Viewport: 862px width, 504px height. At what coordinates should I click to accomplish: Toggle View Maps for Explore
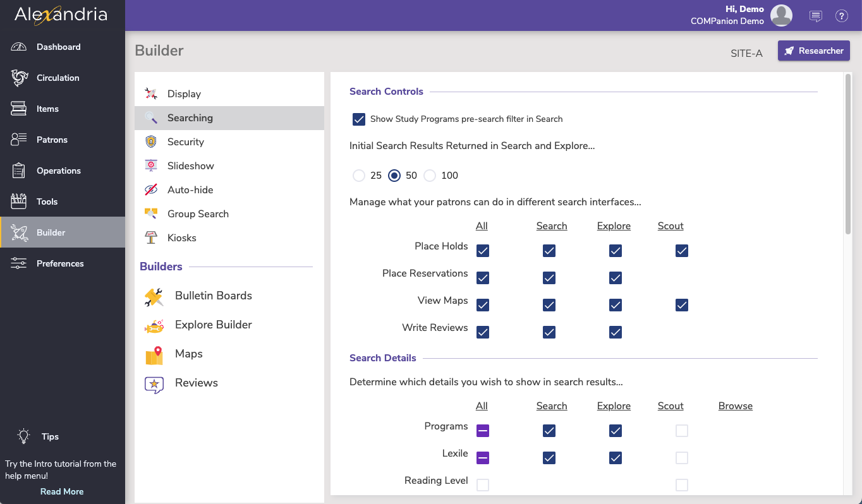(x=616, y=305)
